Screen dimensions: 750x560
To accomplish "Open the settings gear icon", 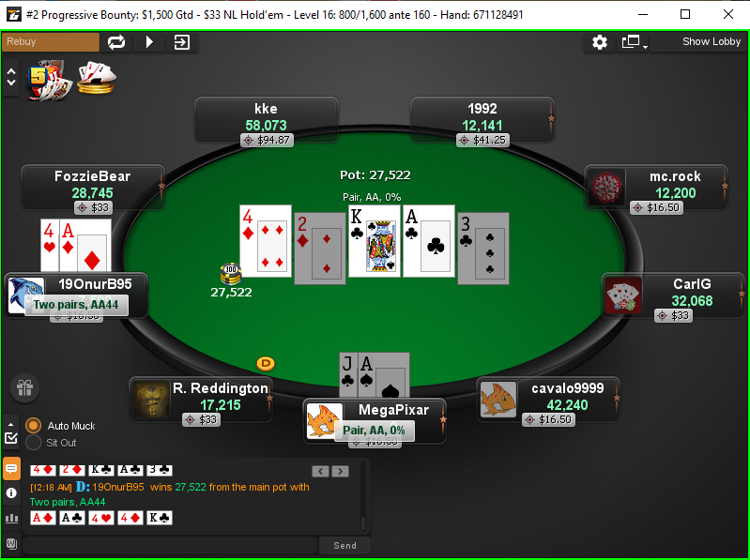I will 599,42.
